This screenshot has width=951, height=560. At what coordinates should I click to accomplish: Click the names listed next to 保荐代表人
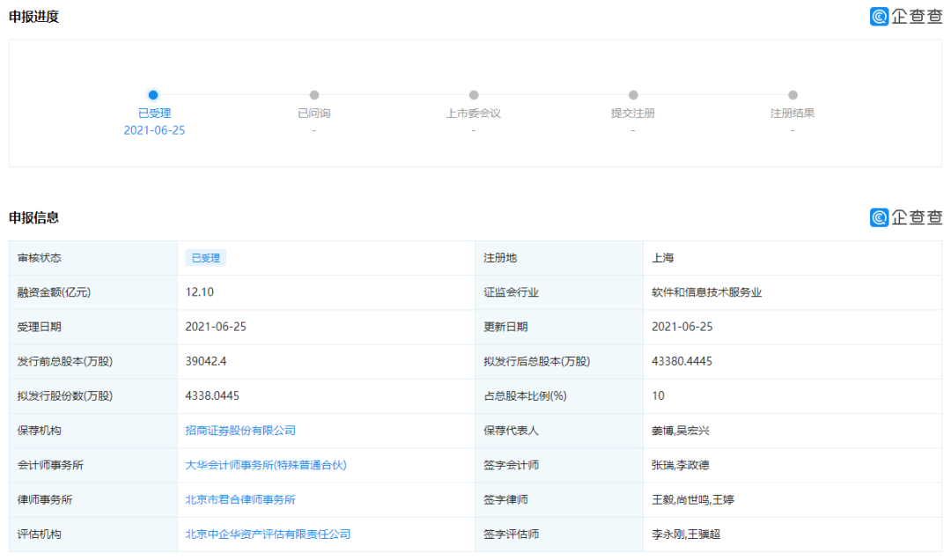pos(681,431)
